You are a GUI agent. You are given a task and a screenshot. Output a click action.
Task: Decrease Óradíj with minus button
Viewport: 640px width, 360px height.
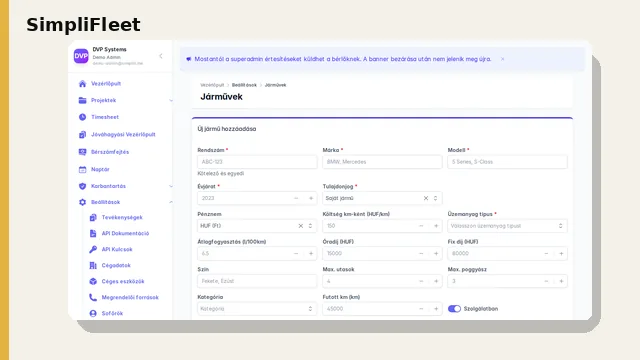tap(421, 254)
